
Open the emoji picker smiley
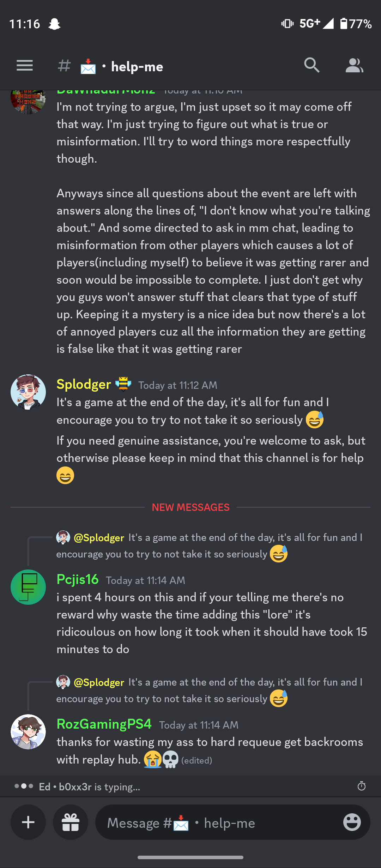[352, 822]
